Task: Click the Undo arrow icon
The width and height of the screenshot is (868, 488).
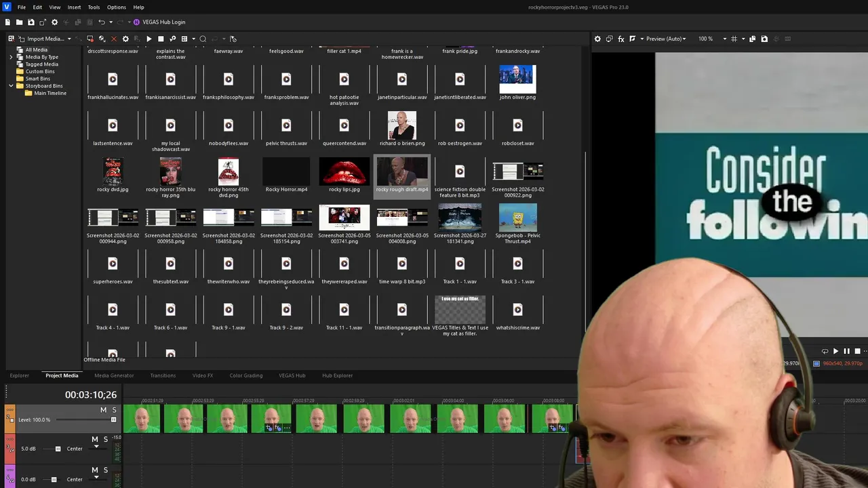Action: pos(102,22)
